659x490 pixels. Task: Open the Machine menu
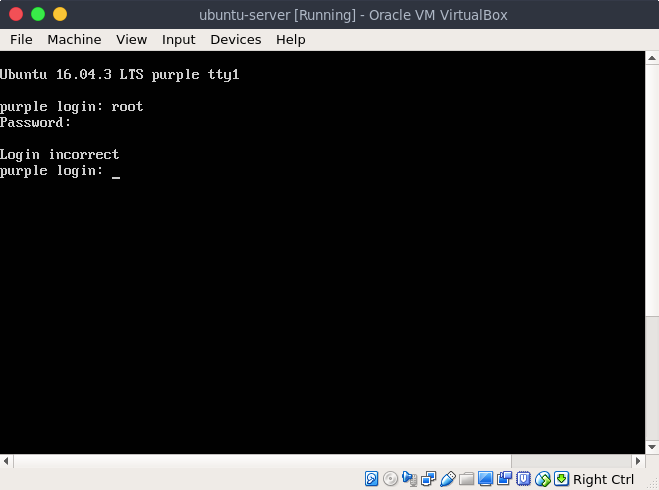pos(74,40)
